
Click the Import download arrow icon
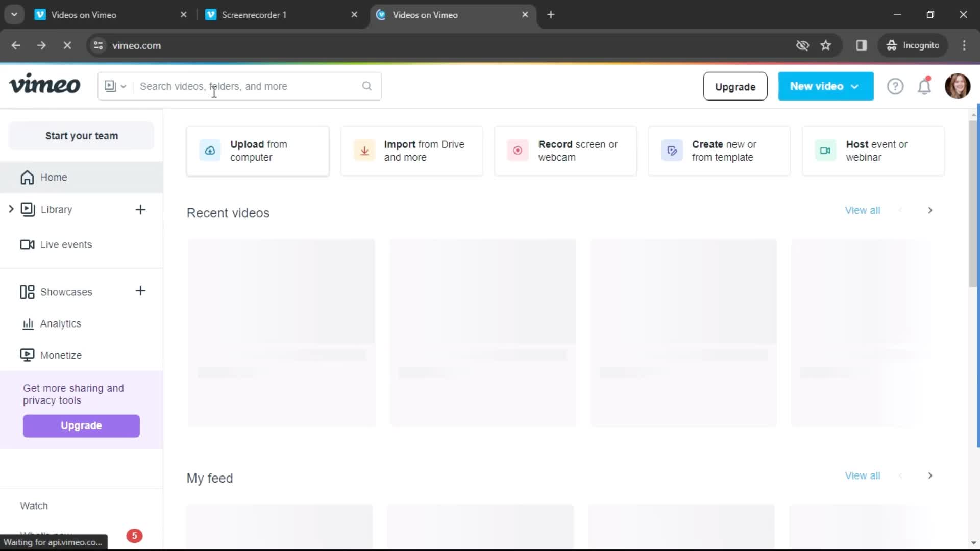point(364,151)
